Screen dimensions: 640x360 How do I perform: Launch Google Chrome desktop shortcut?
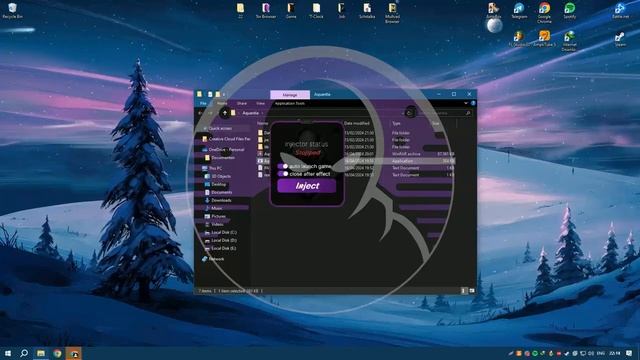544,12
